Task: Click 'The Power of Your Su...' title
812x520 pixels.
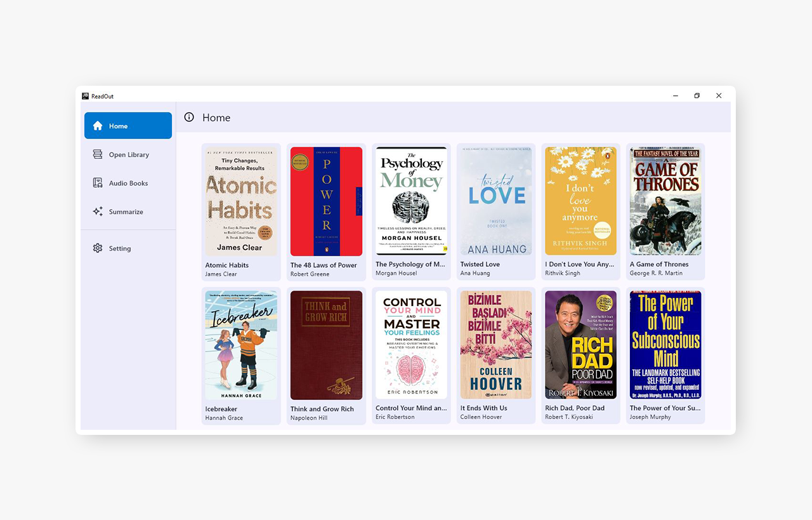Action: (x=665, y=408)
